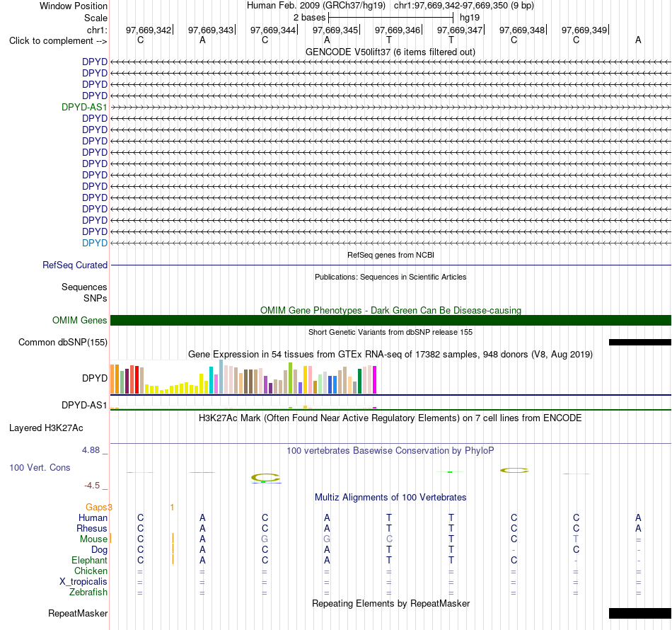672x630 pixels.
Task: Click position label 97,669,347
Action: (459, 30)
